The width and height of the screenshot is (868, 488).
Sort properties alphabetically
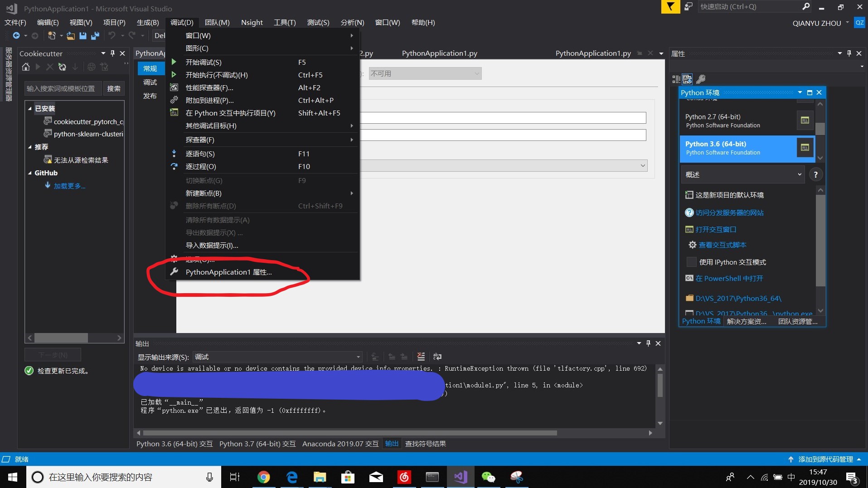point(687,79)
